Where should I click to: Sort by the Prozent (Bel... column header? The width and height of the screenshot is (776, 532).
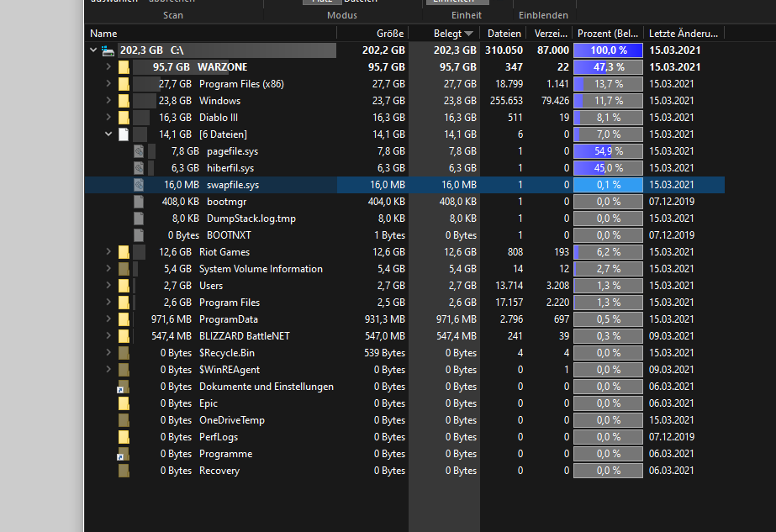[608, 33]
